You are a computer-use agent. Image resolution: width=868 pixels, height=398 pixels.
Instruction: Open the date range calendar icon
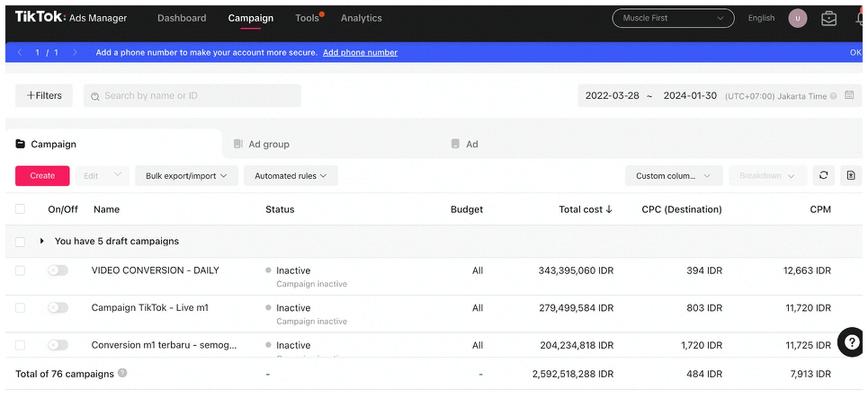[849, 95]
